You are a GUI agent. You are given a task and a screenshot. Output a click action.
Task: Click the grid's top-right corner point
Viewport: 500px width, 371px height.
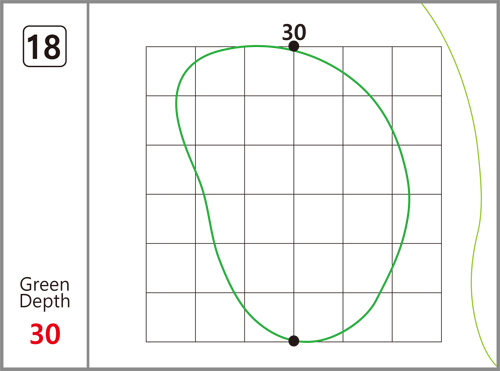(442, 47)
